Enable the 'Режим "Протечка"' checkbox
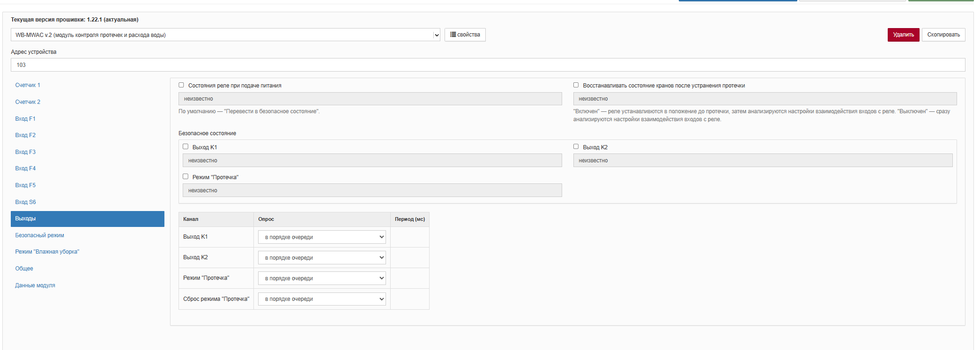 (186, 176)
